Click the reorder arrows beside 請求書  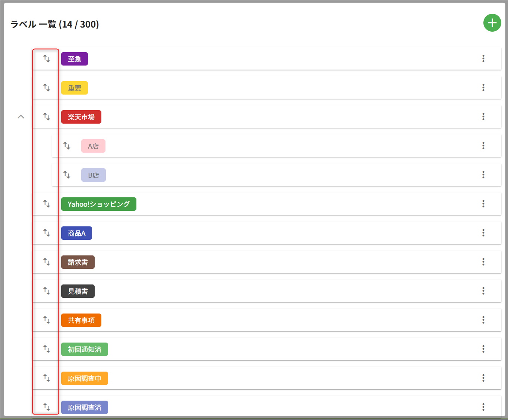tap(47, 262)
